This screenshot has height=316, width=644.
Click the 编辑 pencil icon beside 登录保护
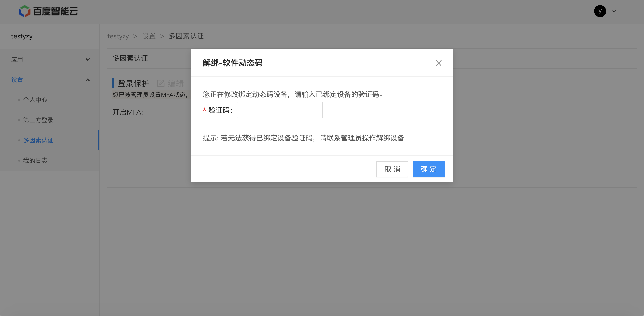161,83
